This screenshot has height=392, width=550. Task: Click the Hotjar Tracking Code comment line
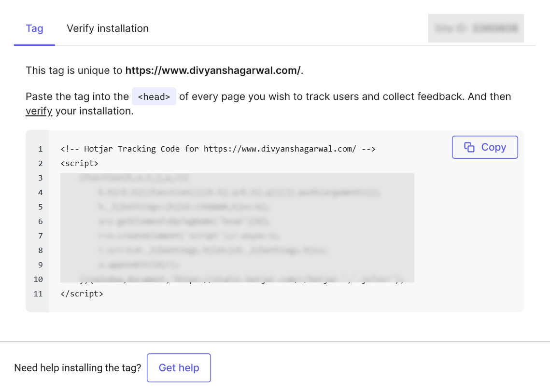218,149
